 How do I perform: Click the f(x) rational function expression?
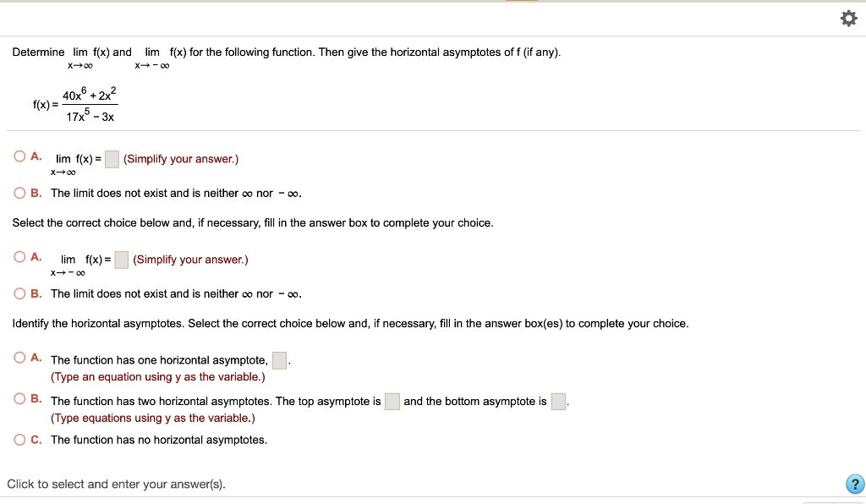[74, 104]
